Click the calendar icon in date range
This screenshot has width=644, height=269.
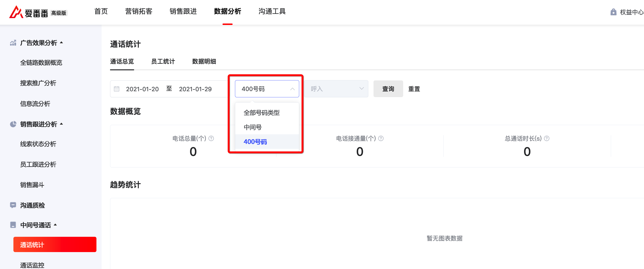pyautogui.click(x=116, y=89)
